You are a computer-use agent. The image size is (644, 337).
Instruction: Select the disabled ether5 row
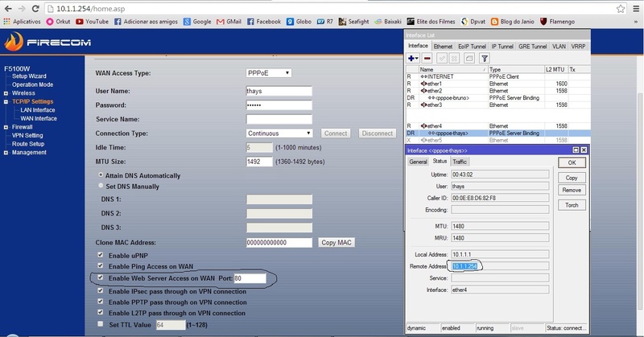point(497,140)
